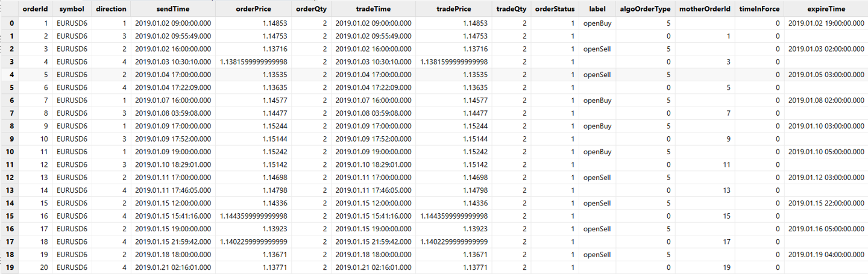Click expireTime cell 2019.01.19 04:00:00.000
Image resolution: width=868 pixels, height=274 pixels.
tap(826, 255)
